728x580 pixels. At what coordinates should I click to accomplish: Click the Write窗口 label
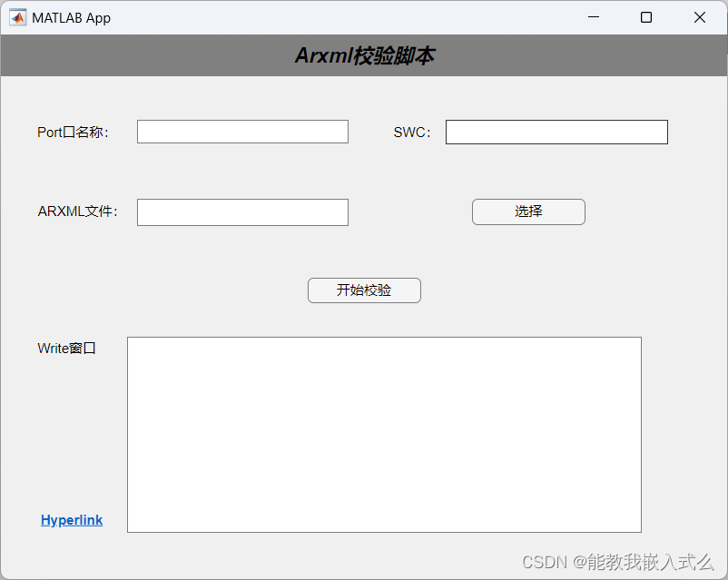pos(66,349)
